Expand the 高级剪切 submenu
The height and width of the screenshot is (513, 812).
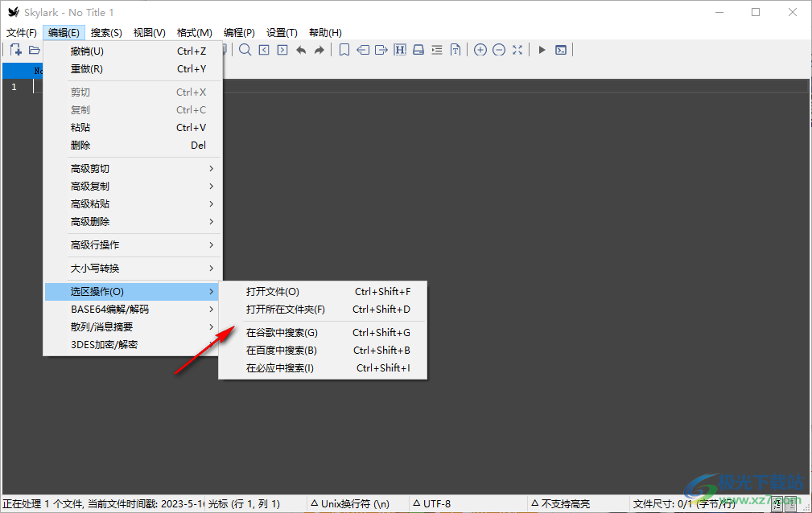coord(133,169)
